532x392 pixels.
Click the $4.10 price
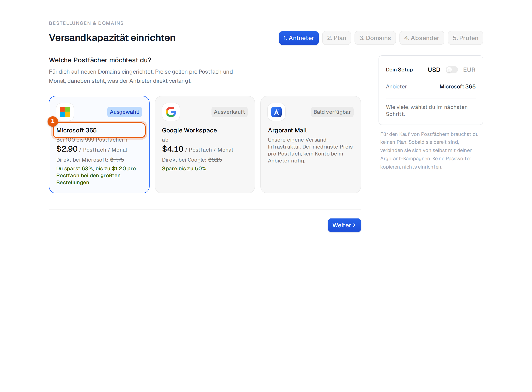[173, 149]
